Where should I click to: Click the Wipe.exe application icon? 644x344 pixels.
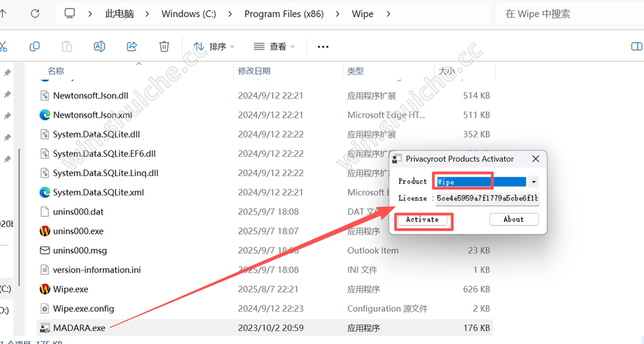tap(44, 289)
